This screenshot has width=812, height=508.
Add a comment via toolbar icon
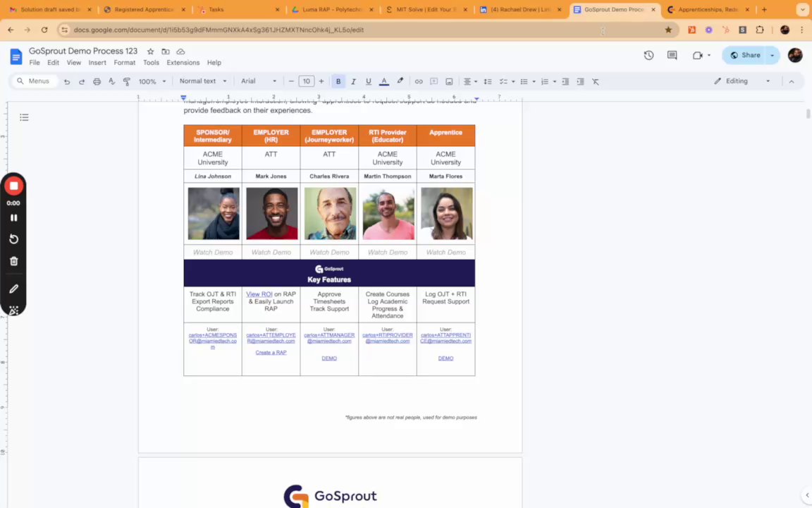pyautogui.click(x=434, y=81)
